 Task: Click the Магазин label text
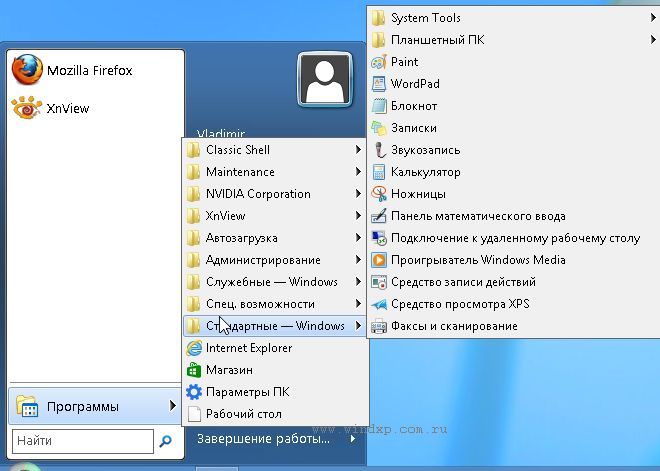tap(229, 370)
